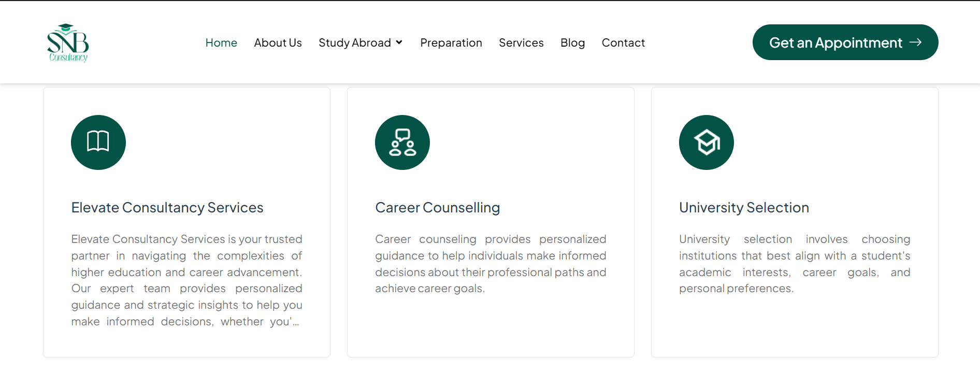
Task: Expand the Study Abroad dropdown chevron
Action: [x=399, y=42]
